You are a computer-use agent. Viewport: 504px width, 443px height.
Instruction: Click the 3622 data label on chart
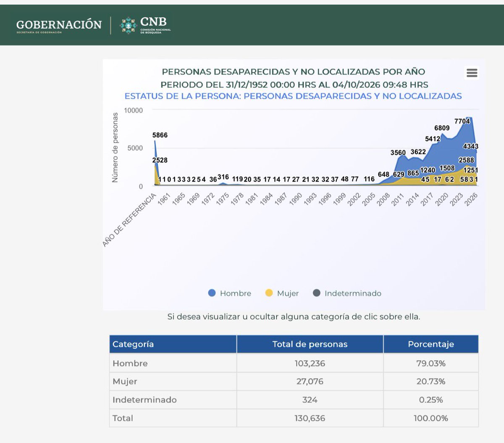[418, 152]
